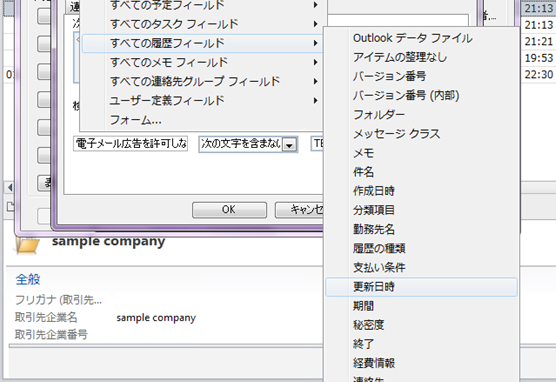
Task: Click 取引先企業番号 label
Action: click(51, 334)
